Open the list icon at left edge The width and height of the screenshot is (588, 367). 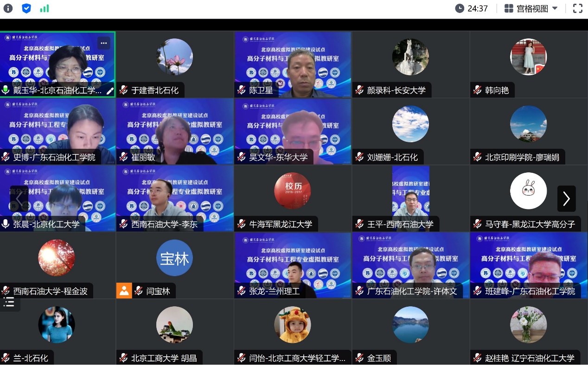click(x=9, y=303)
